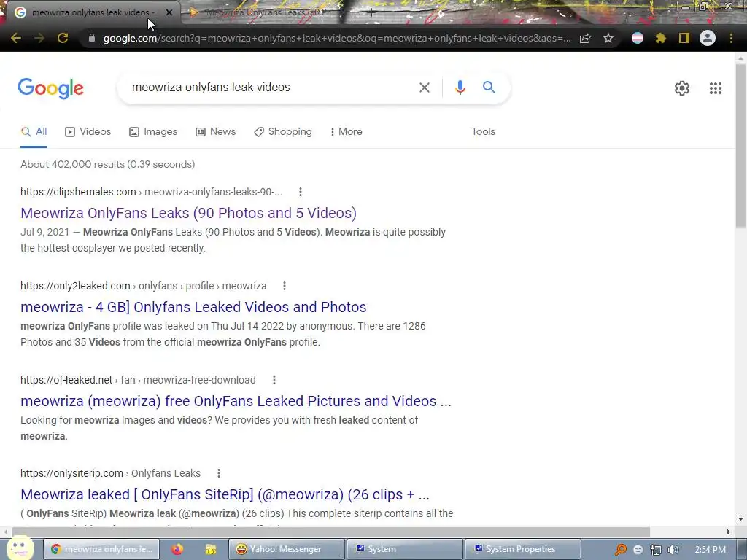Open the striped flag extension icon

click(638, 38)
